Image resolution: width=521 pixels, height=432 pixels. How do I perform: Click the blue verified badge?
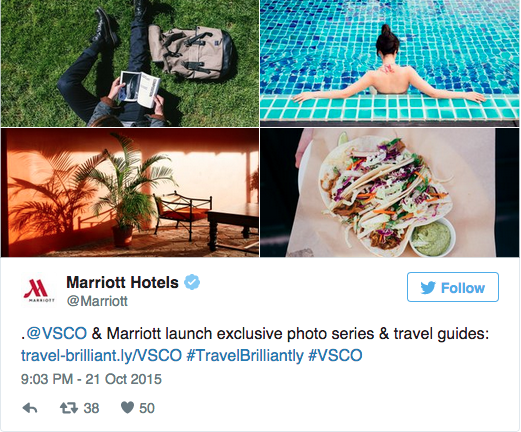[192, 282]
